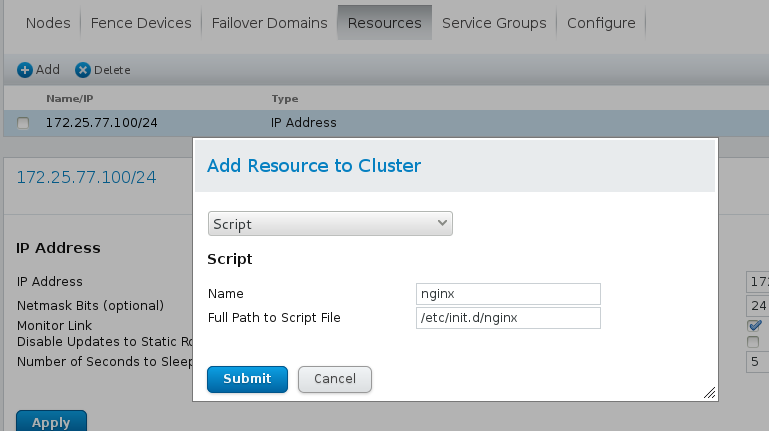Click the Apply button
Image resolution: width=769 pixels, height=431 pixels.
pyautogui.click(x=51, y=421)
